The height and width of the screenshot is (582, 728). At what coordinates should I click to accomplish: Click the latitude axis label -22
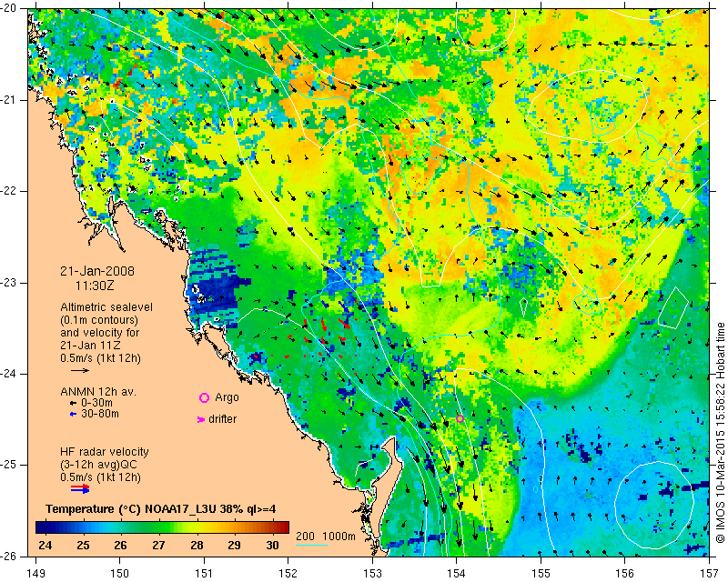9,191
